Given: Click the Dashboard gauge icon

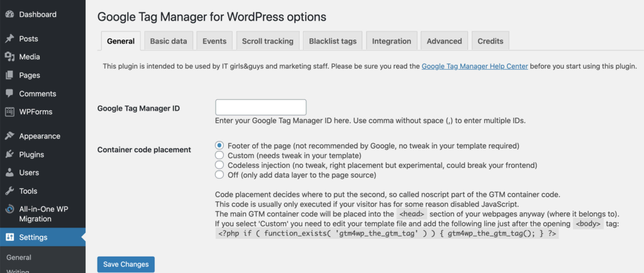Looking at the screenshot, I should point(9,14).
